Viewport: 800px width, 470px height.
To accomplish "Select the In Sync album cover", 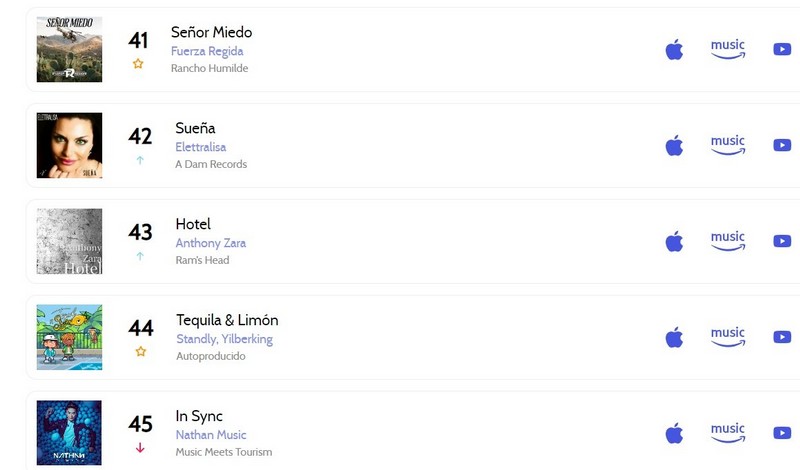I will pyautogui.click(x=69, y=433).
